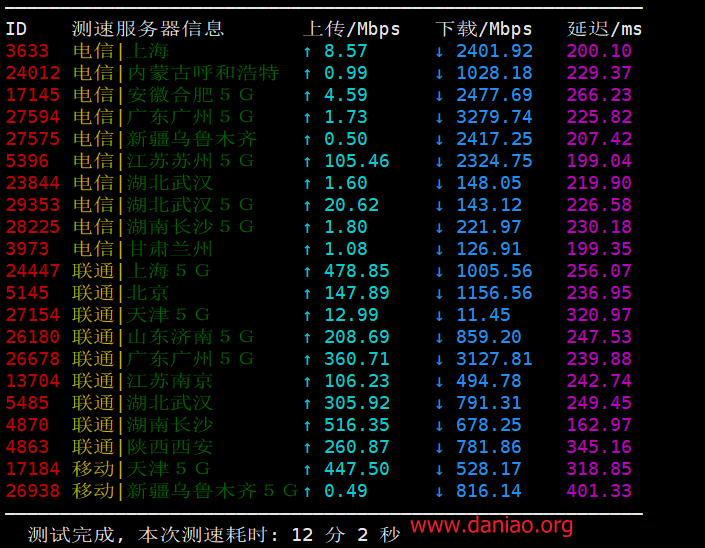Select server ID 26938
Image resolution: width=705 pixels, height=548 pixels.
33,491
